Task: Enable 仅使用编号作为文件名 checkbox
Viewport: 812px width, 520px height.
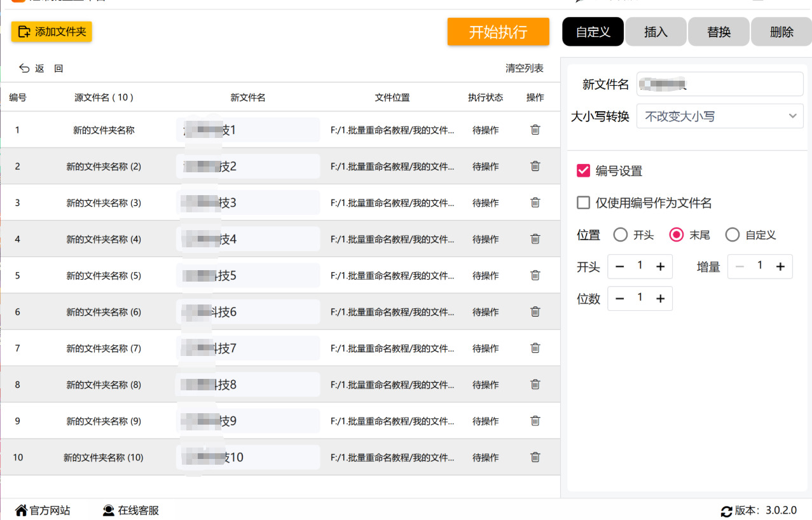Action: click(x=583, y=203)
